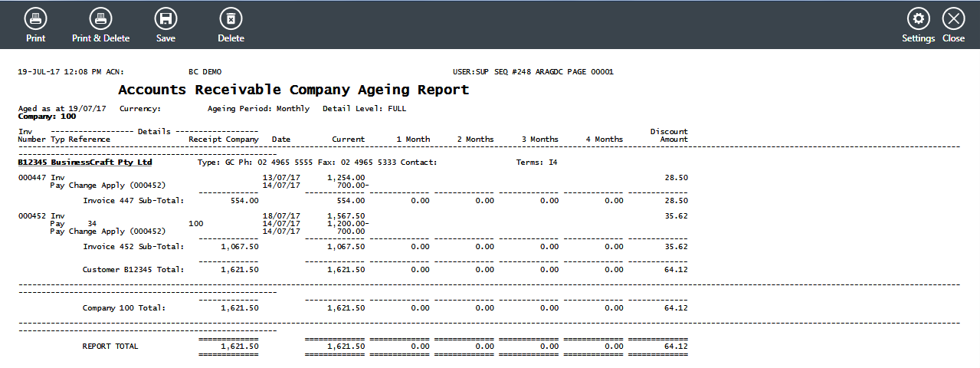Select 'Invoice 452 Sub-Total:' label
The image size is (980, 368).
[x=134, y=247]
